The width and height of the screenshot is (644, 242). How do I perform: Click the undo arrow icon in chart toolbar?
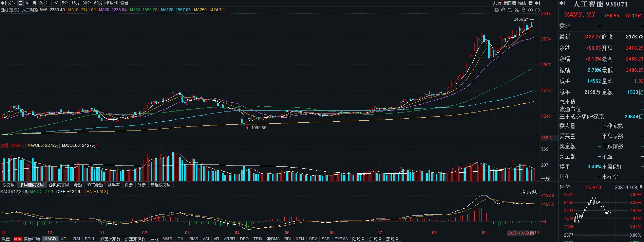coord(510,10)
